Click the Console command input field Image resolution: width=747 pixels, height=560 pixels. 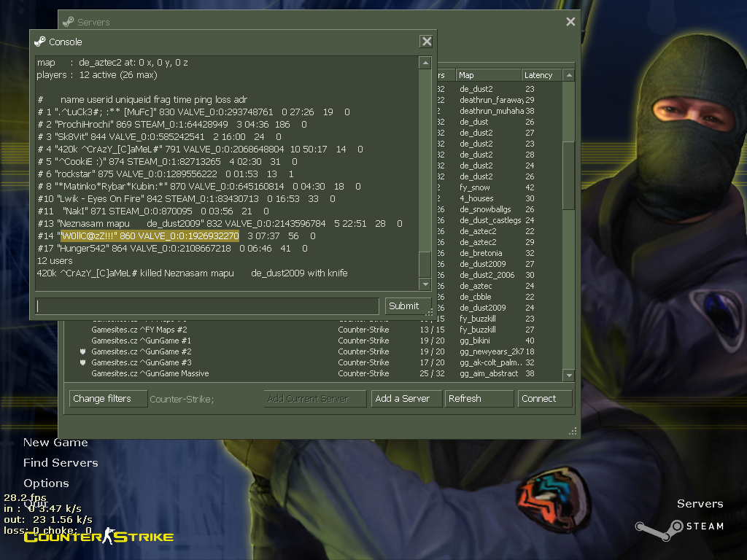click(x=207, y=306)
